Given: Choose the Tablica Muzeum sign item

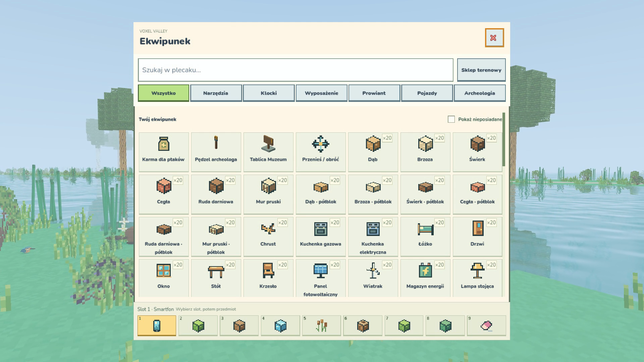Looking at the screenshot, I should 268,152.
